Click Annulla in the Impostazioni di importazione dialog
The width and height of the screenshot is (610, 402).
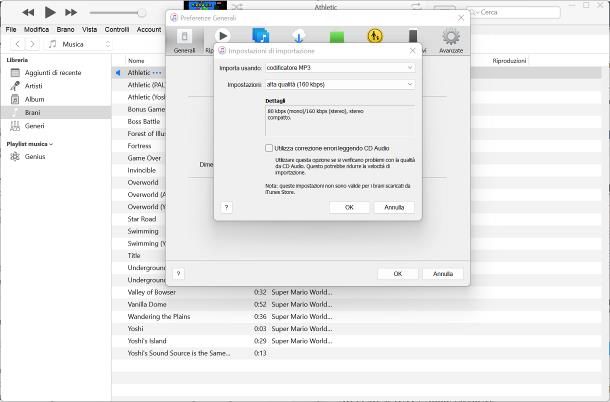[x=394, y=207]
